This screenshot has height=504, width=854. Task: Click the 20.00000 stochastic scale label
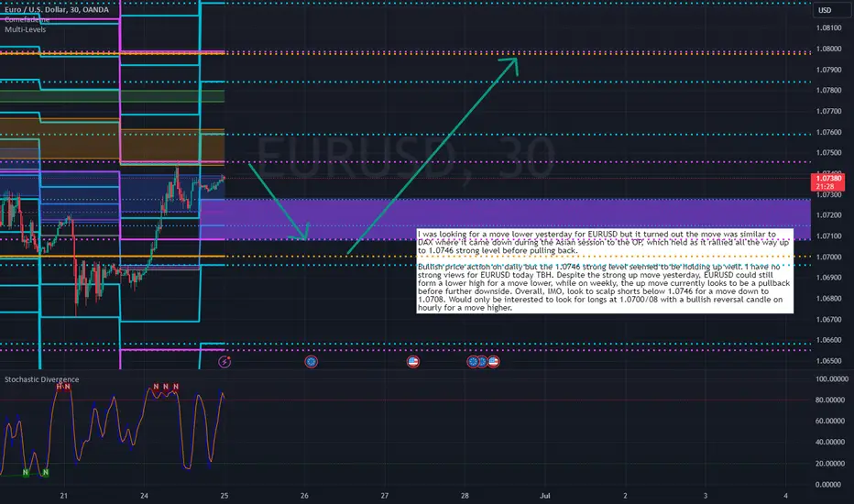(832, 463)
